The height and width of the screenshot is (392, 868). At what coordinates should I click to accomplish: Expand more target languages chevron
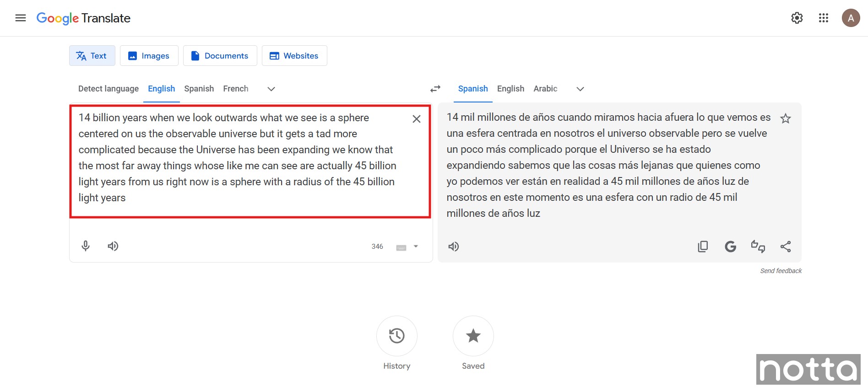pos(580,89)
